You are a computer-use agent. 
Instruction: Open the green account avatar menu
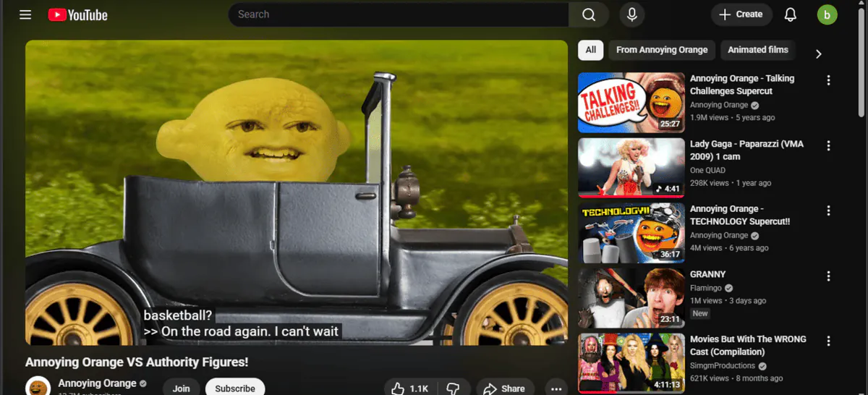[827, 14]
